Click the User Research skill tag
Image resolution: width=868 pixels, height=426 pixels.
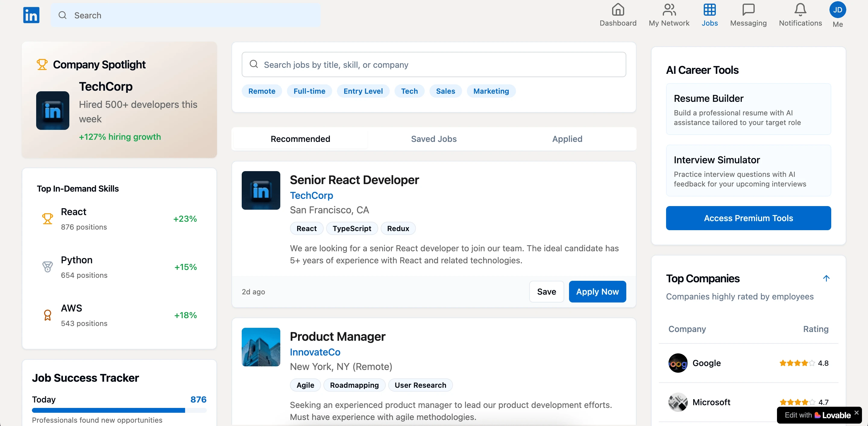pos(420,385)
